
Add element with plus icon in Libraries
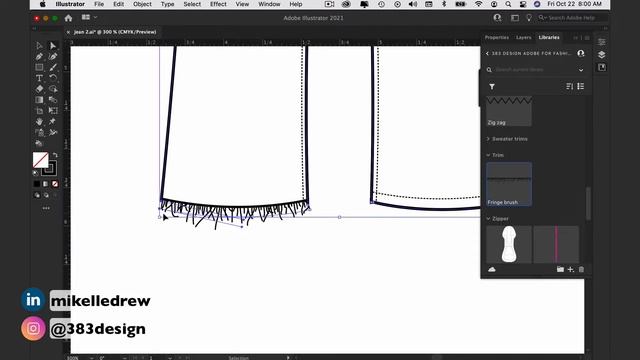tap(571, 269)
